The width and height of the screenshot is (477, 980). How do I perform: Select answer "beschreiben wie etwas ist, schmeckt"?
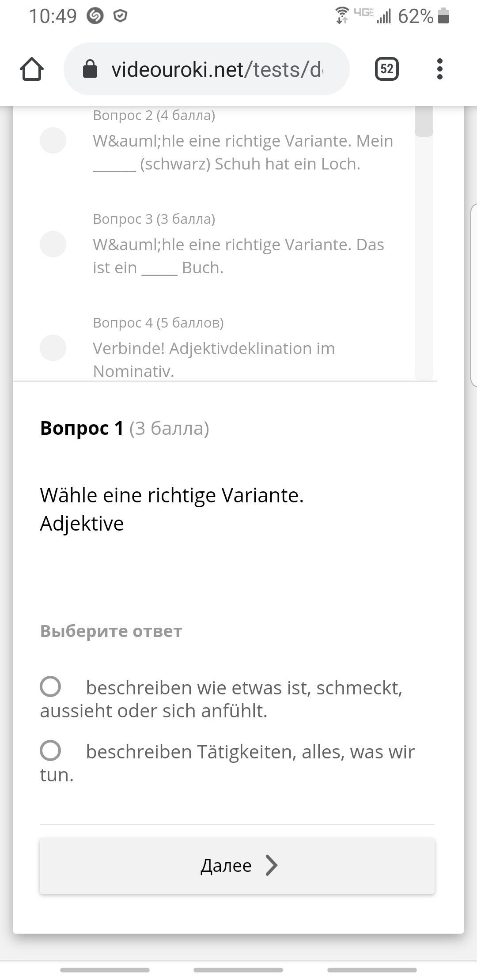(x=50, y=686)
